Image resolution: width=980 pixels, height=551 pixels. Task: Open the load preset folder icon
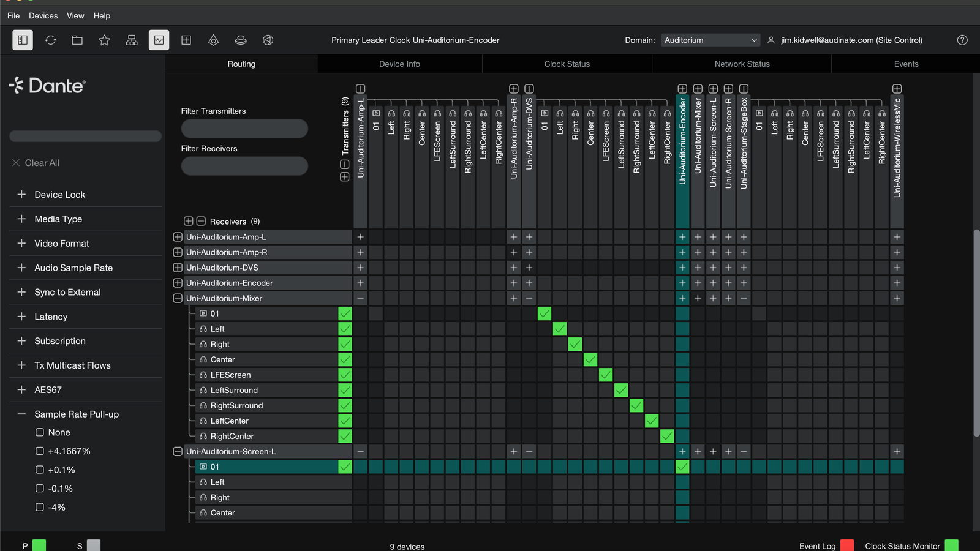point(77,40)
